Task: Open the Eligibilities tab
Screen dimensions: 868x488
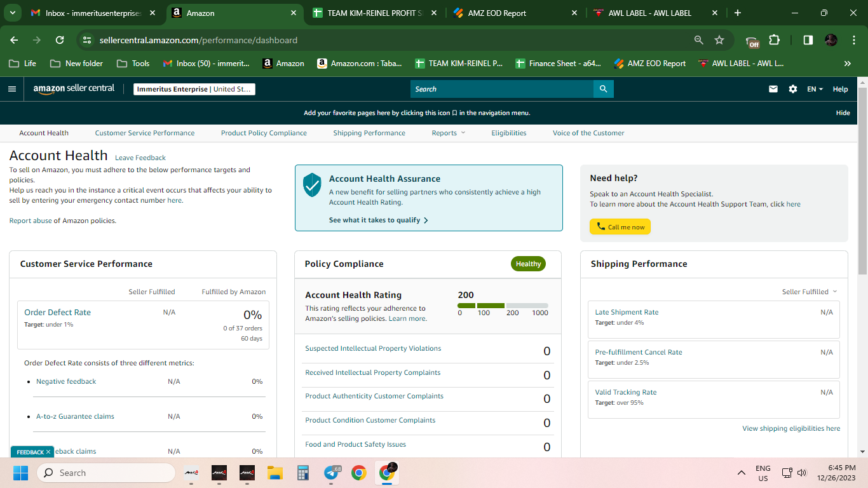Action: [509, 133]
